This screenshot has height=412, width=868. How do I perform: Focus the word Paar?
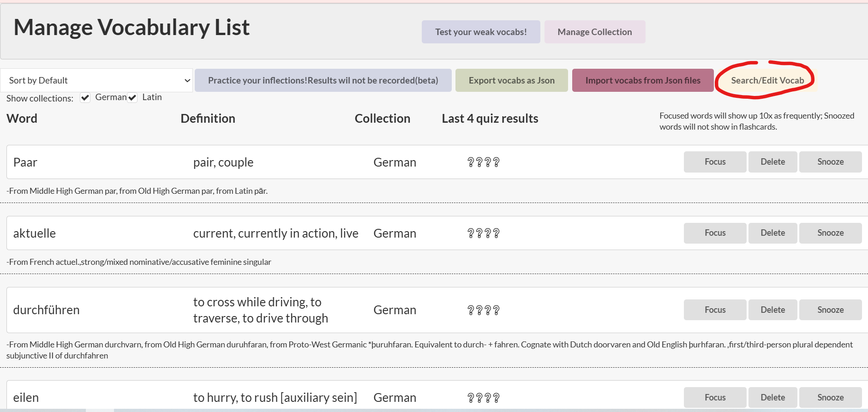tap(715, 162)
